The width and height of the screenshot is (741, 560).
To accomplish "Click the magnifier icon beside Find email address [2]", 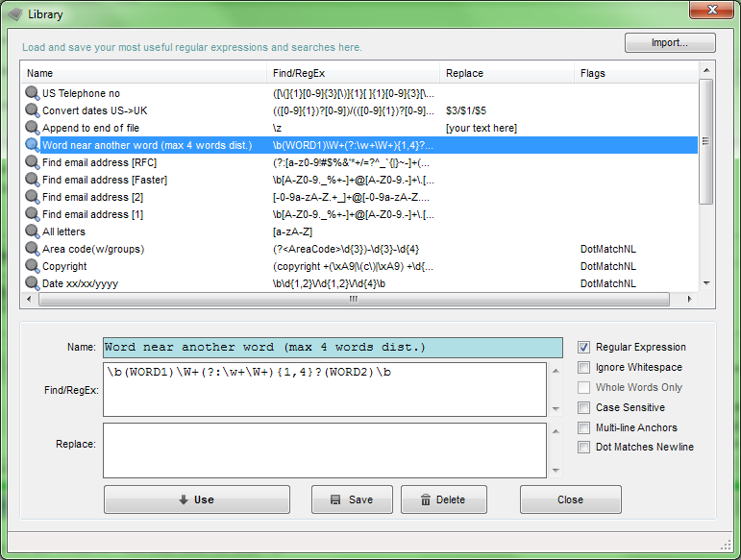I will pyautogui.click(x=32, y=197).
